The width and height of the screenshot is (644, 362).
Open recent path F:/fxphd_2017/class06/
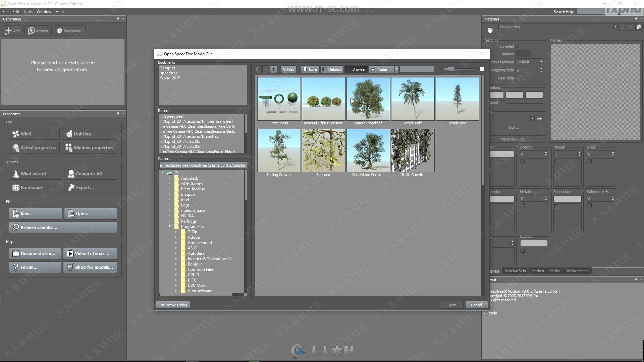(180, 141)
